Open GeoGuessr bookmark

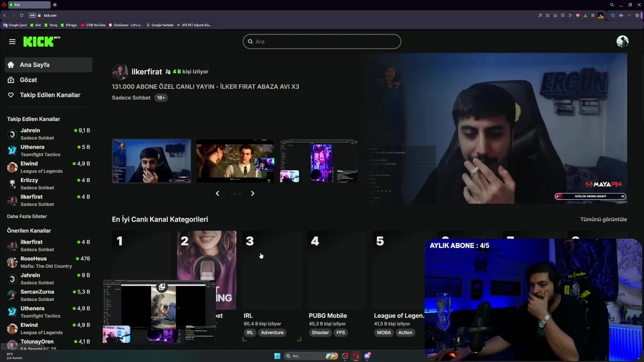point(125,25)
